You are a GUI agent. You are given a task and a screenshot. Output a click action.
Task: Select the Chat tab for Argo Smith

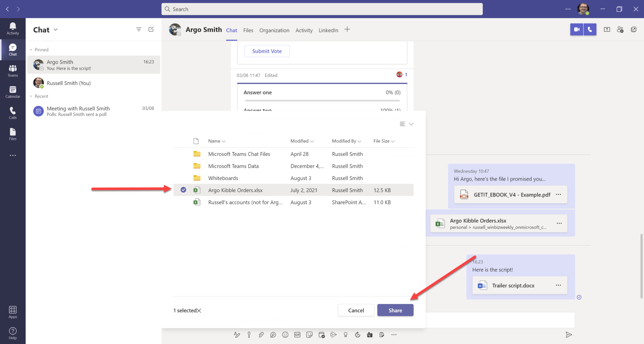coord(231,30)
